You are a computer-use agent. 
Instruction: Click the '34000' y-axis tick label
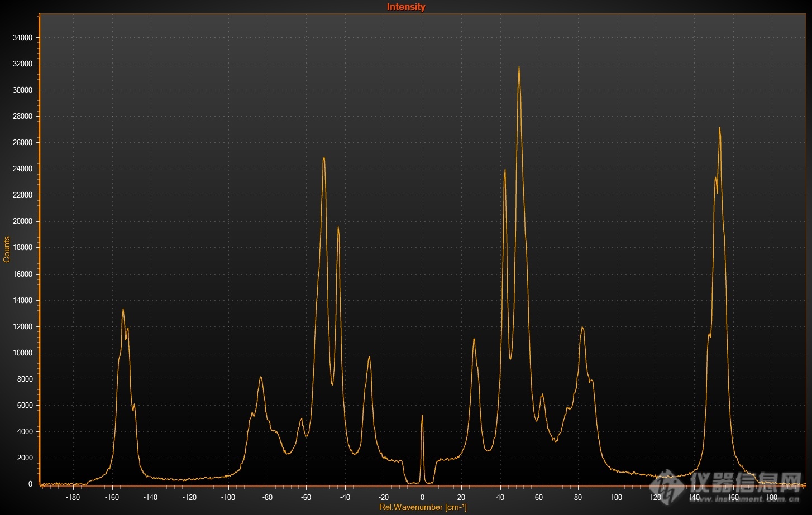tap(23, 37)
